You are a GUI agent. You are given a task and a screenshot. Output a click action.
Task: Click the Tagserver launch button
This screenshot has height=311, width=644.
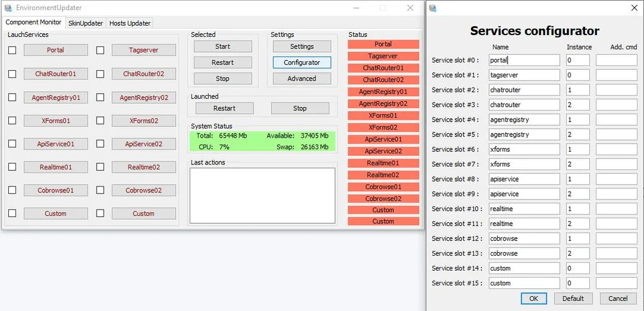click(x=144, y=50)
